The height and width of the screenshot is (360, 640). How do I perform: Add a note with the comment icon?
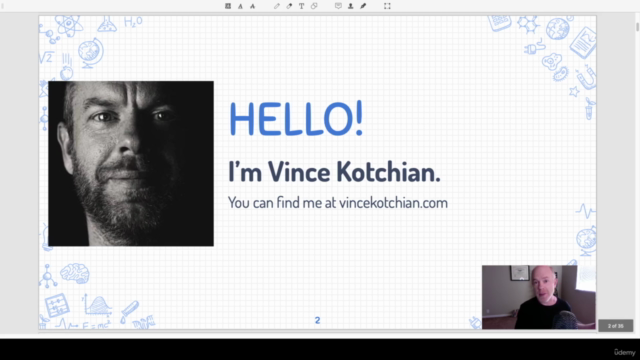(338, 6)
